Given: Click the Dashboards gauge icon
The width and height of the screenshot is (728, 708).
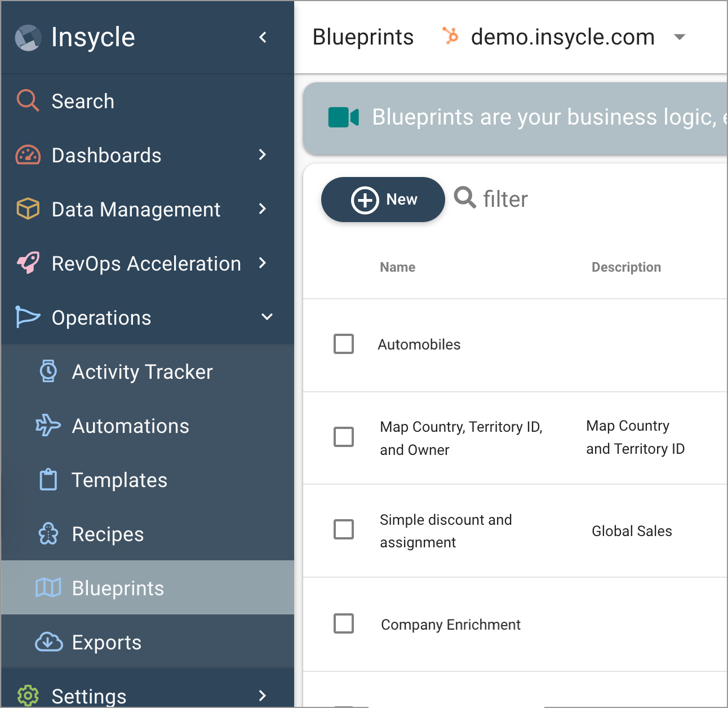Looking at the screenshot, I should 28,155.
